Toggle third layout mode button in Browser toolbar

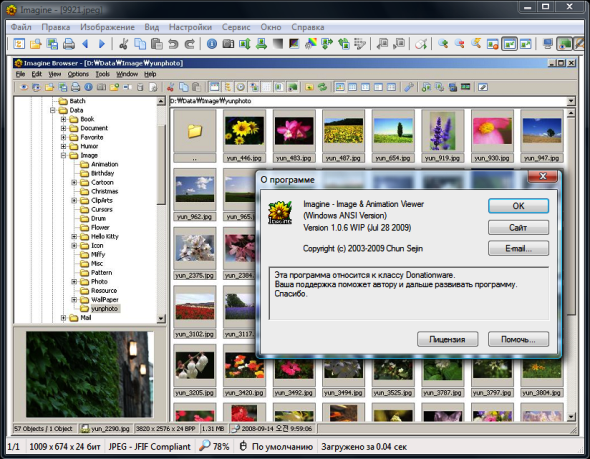coord(365,87)
